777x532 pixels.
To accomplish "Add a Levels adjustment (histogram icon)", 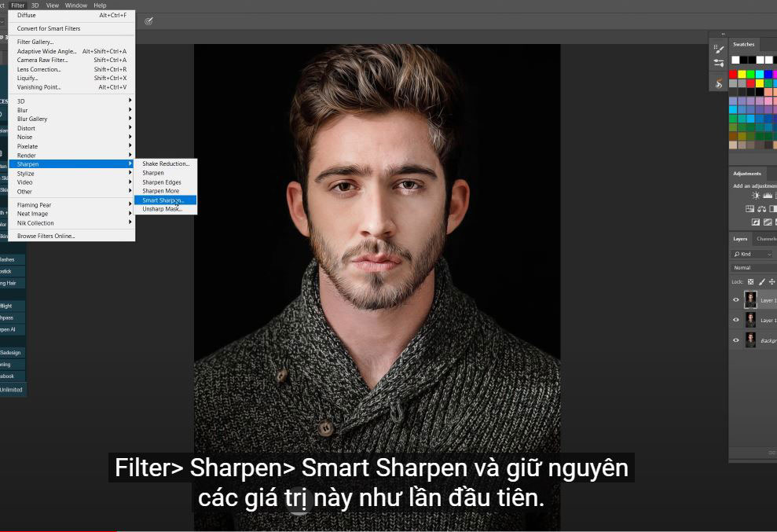I will tap(768, 196).
